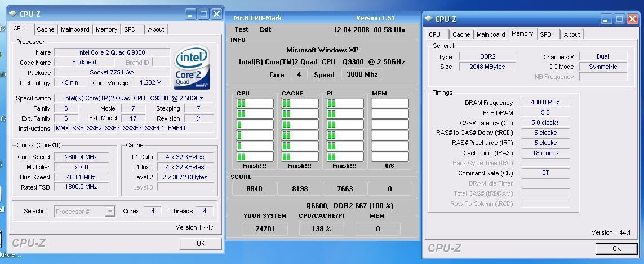Viewport: 644px width, 264px height.
Task: Open Test menu in Mr.H CPU-Mark
Action: coord(242,29)
